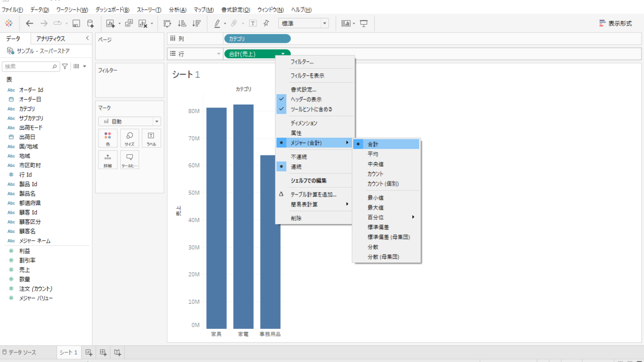
Task: Click the save disk icon
Action: click(76, 23)
